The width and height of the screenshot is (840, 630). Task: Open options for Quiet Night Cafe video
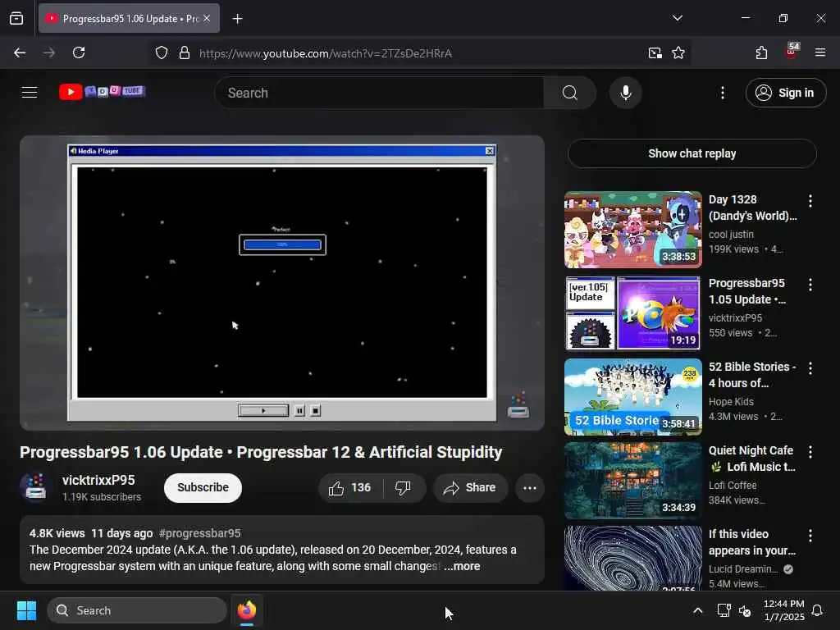[x=810, y=452]
